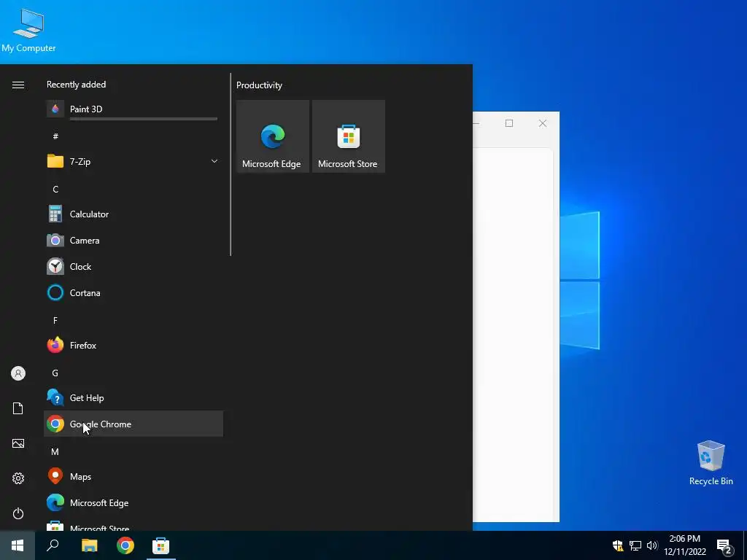Open Get Help app
Image resolution: width=747 pixels, height=560 pixels.
tap(133, 398)
